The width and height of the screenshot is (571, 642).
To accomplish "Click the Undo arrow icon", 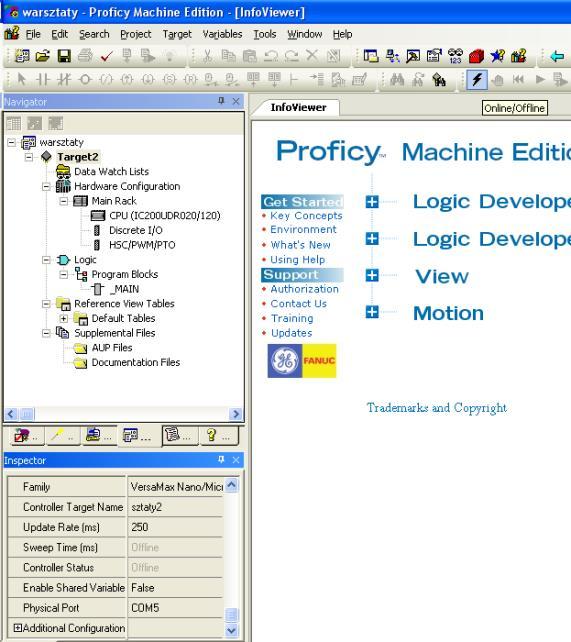I will pyautogui.click(x=271, y=56).
